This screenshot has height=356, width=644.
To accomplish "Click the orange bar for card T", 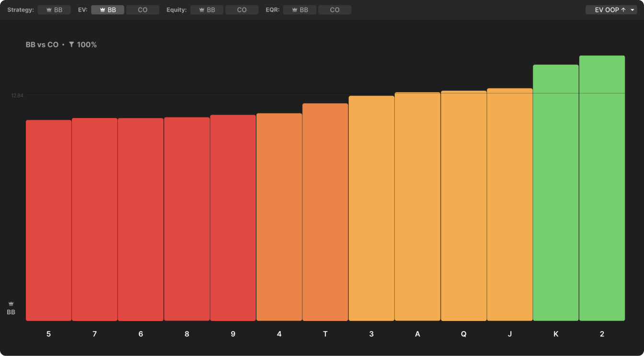I will click(325, 212).
